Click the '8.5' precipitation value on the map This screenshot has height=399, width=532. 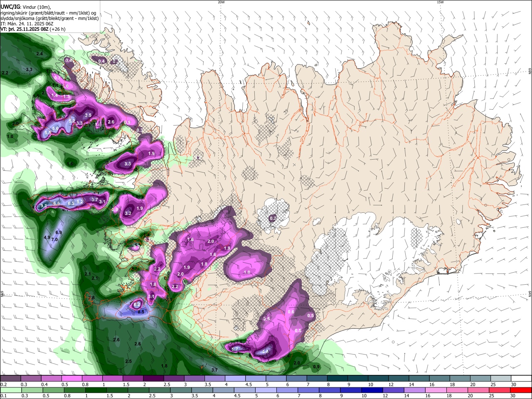coord(141,312)
